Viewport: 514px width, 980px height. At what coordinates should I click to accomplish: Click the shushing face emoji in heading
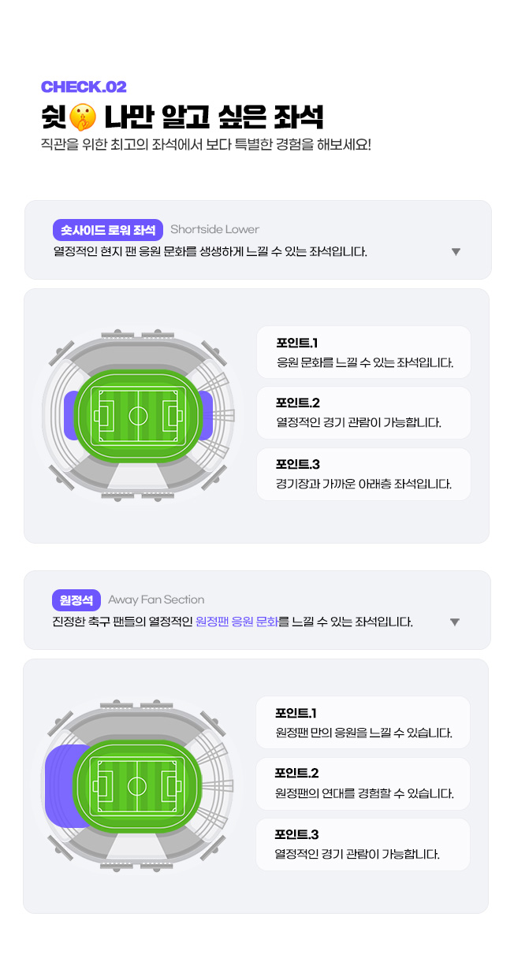tap(82, 117)
